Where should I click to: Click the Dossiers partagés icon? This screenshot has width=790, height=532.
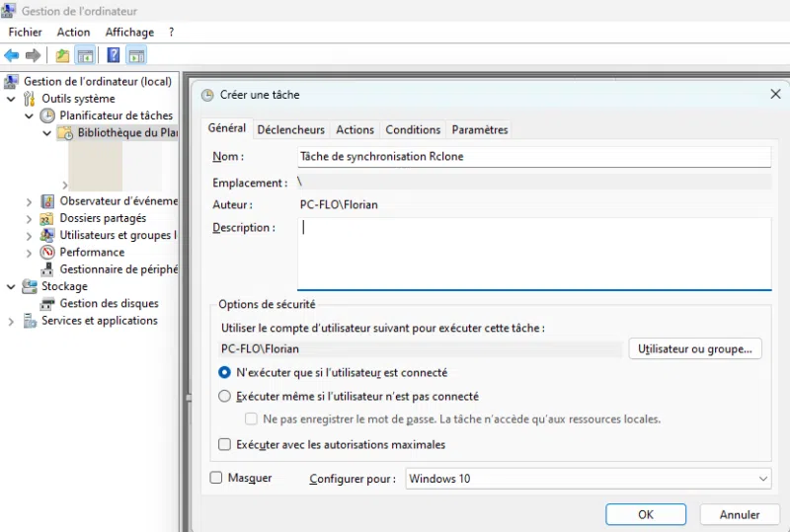tap(46, 219)
